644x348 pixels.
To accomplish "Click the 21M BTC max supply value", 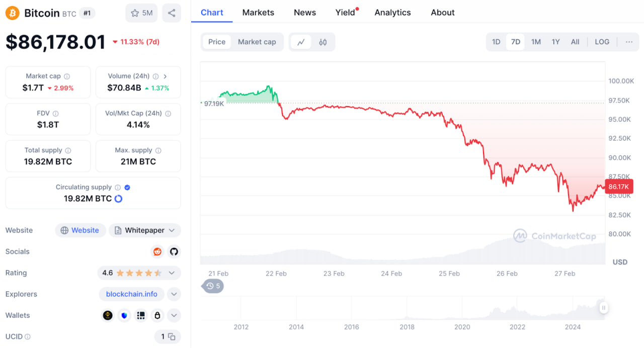I will pos(138,162).
